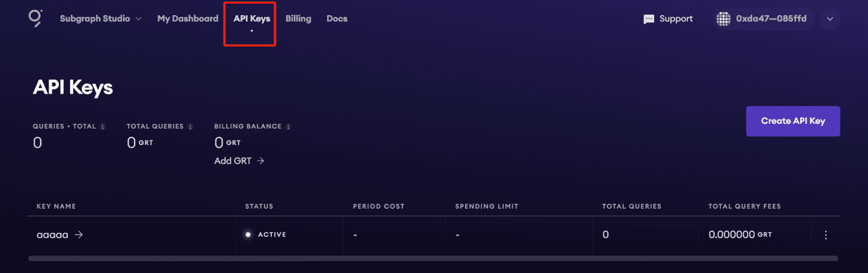Image resolution: width=868 pixels, height=273 pixels.
Task: Open the Docs tab
Action: coord(337,18)
